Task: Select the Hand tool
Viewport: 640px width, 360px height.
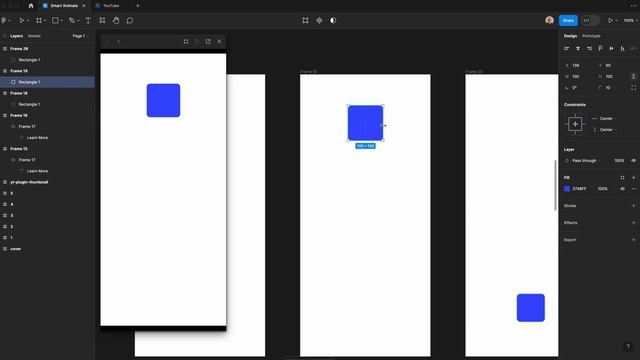Action: (116, 20)
